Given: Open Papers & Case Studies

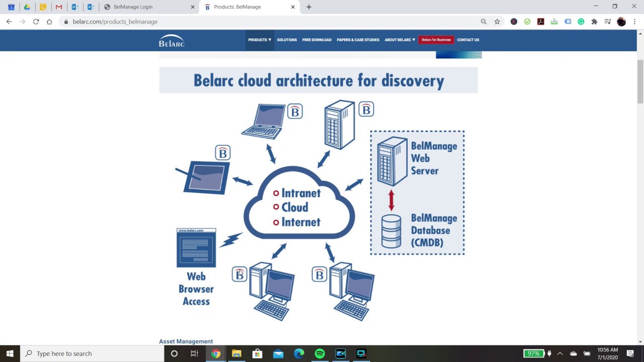Looking at the screenshot, I should click(358, 40).
